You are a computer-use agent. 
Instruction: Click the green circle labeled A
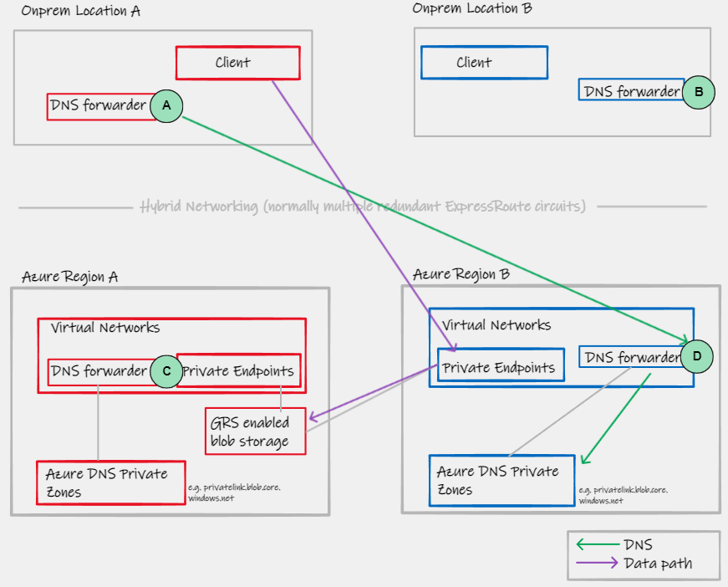pos(166,105)
